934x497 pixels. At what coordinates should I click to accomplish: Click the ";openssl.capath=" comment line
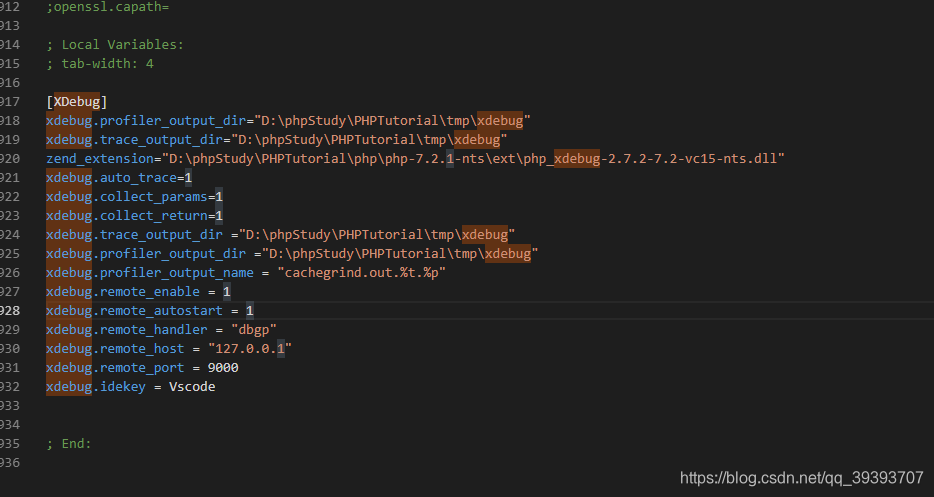click(108, 7)
